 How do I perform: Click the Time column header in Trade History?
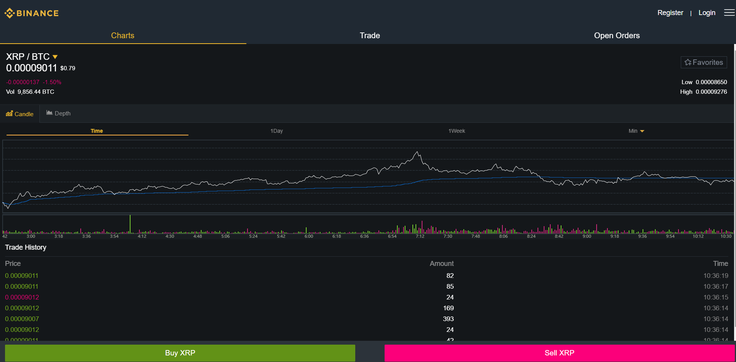[x=721, y=263]
